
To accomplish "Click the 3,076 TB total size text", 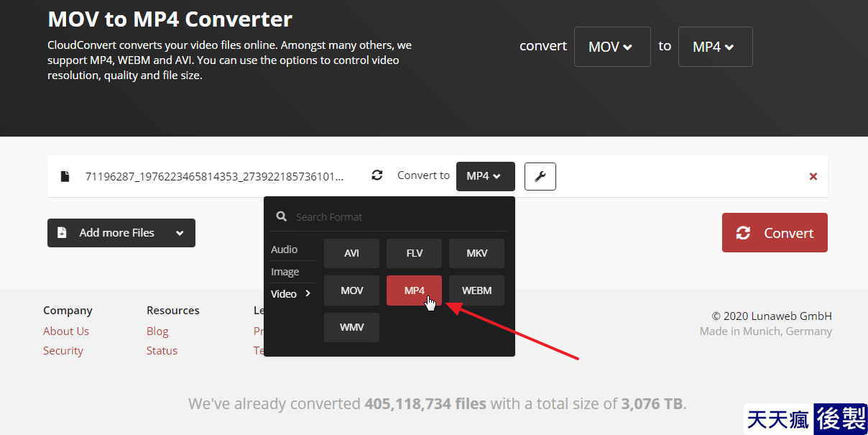I will pos(652,403).
